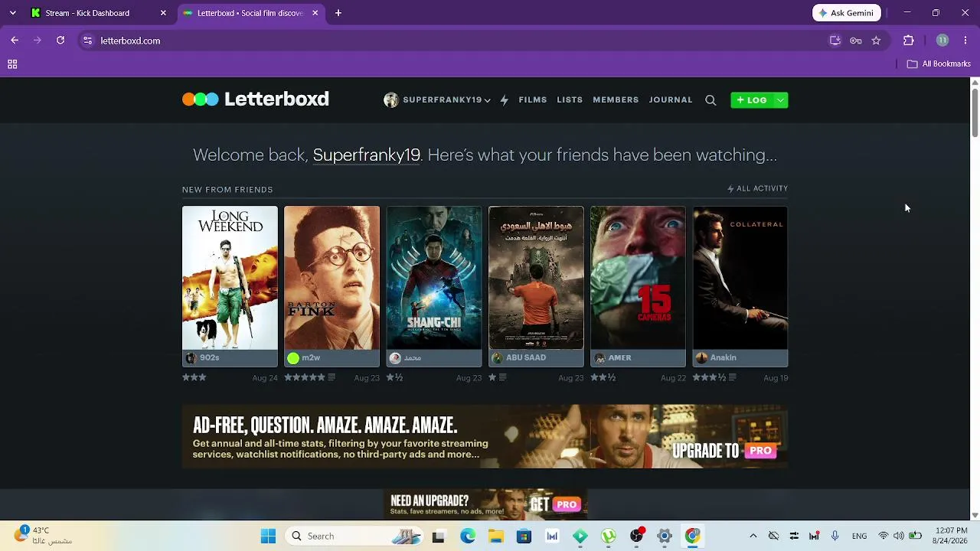The height and width of the screenshot is (551, 980).
Task: Open uTorrent from the taskbar
Action: [x=609, y=536]
